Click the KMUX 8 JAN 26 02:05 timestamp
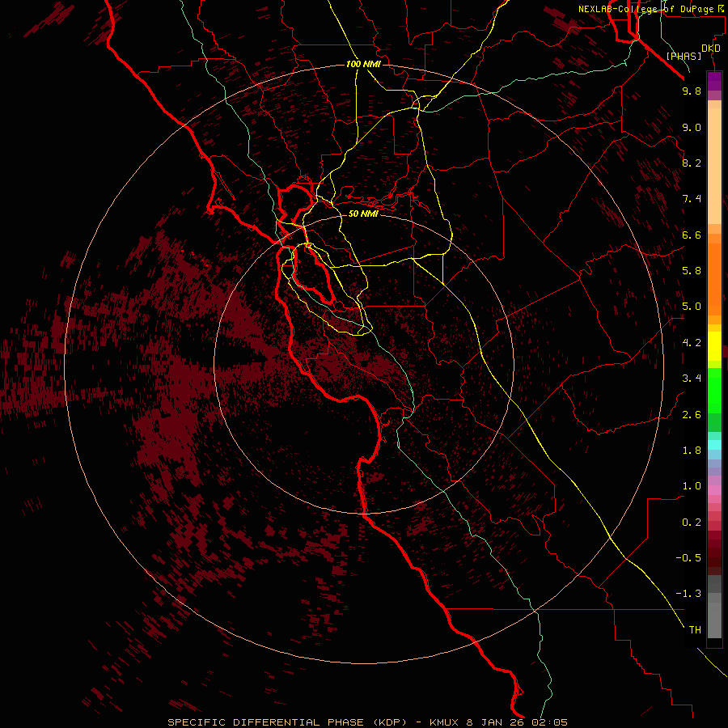The image size is (728, 728). tap(498, 722)
